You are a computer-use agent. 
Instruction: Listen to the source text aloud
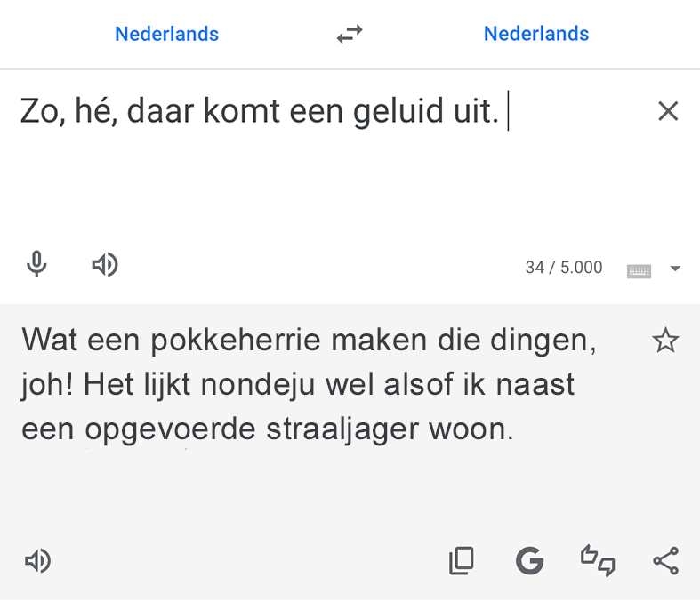pyautogui.click(x=105, y=264)
